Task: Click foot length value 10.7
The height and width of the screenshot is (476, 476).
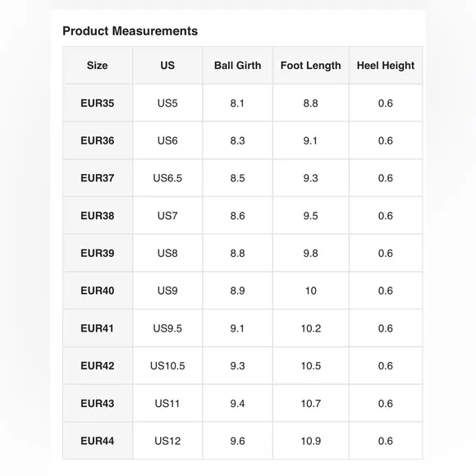Action: 311,404
